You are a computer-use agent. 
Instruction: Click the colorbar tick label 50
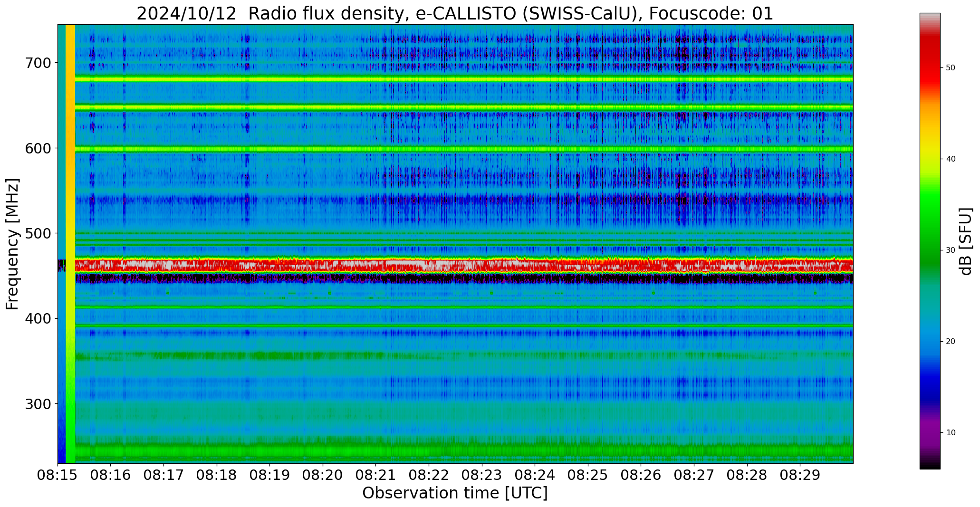pyautogui.click(x=951, y=68)
